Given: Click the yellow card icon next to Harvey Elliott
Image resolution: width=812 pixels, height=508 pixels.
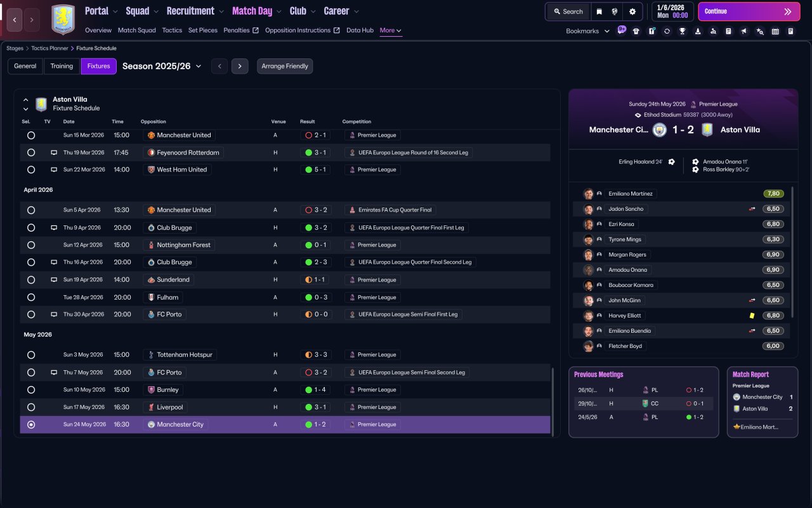Looking at the screenshot, I should tap(752, 316).
